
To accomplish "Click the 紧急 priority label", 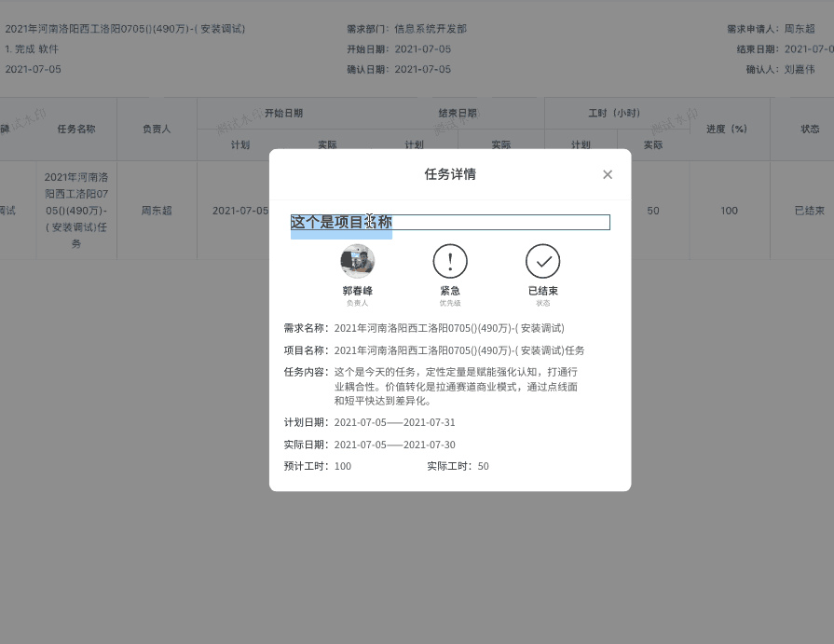I will click(x=450, y=291).
